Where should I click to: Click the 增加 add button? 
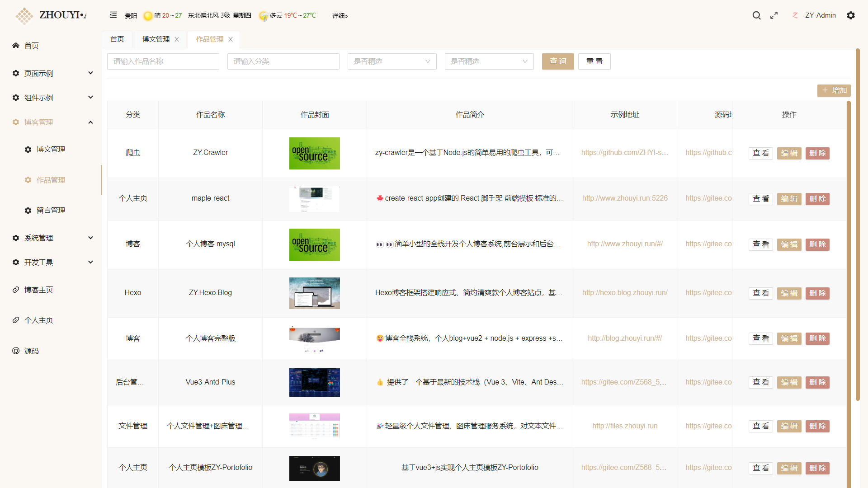tap(834, 90)
